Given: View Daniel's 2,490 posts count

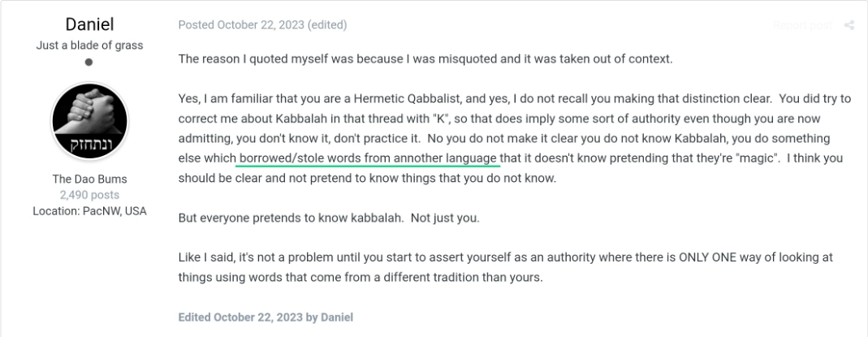Looking at the screenshot, I should (x=89, y=195).
